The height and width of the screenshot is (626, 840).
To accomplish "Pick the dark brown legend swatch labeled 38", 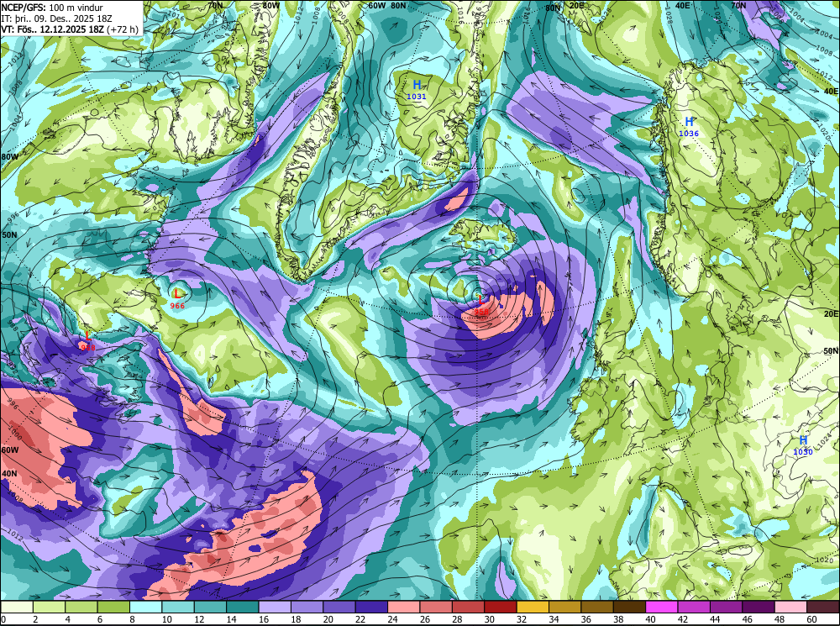I will coord(629,607).
